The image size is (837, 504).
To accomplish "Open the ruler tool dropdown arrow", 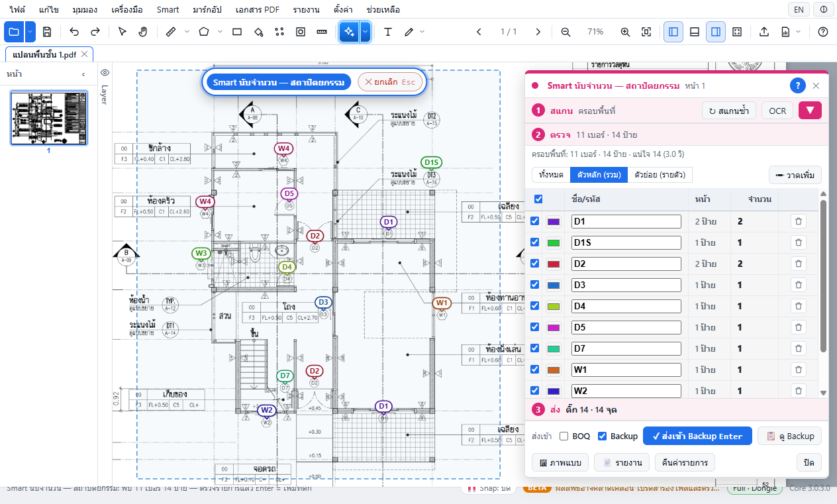I will (x=186, y=32).
